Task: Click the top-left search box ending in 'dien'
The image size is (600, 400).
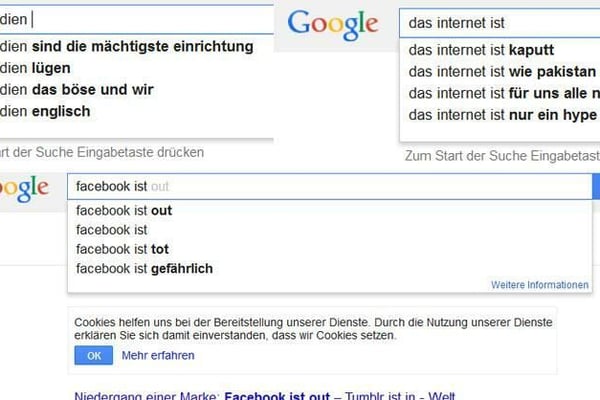Action: [x=135, y=17]
